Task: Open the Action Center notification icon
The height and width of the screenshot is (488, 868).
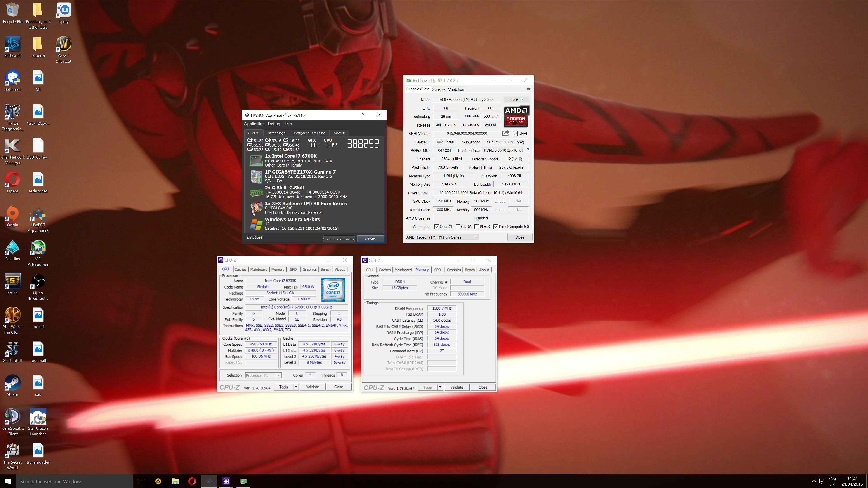Action: point(822,481)
